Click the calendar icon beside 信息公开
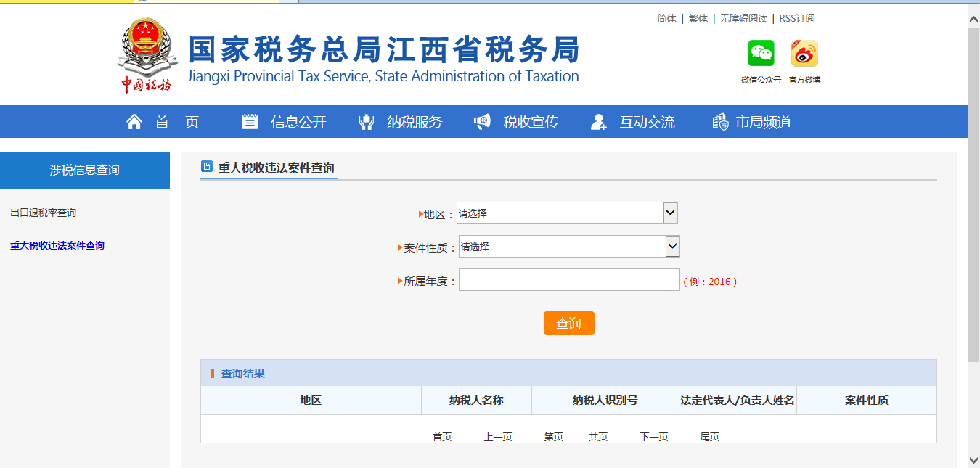Image resolution: width=980 pixels, height=468 pixels. [x=250, y=121]
